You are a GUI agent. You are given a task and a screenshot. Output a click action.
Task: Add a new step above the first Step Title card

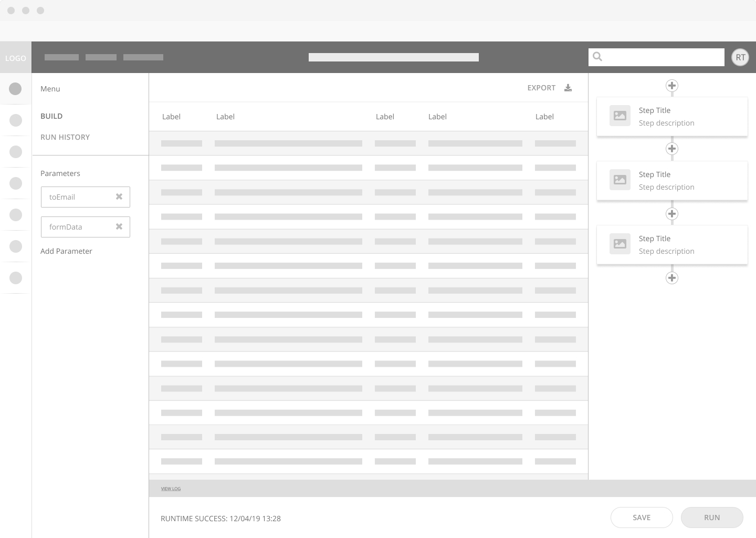pos(672,86)
